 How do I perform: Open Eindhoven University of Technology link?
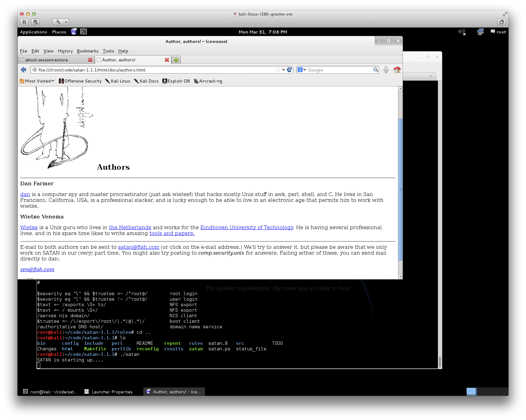point(247,227)
